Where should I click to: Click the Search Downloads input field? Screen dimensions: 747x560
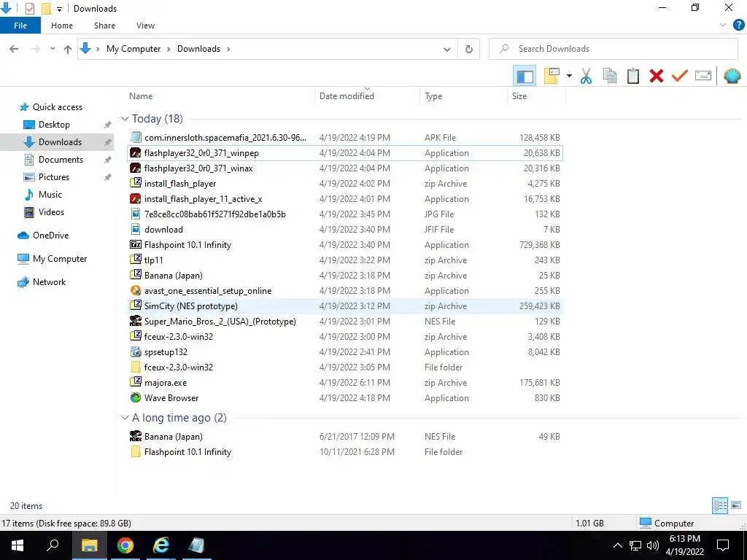pos(613,49)
